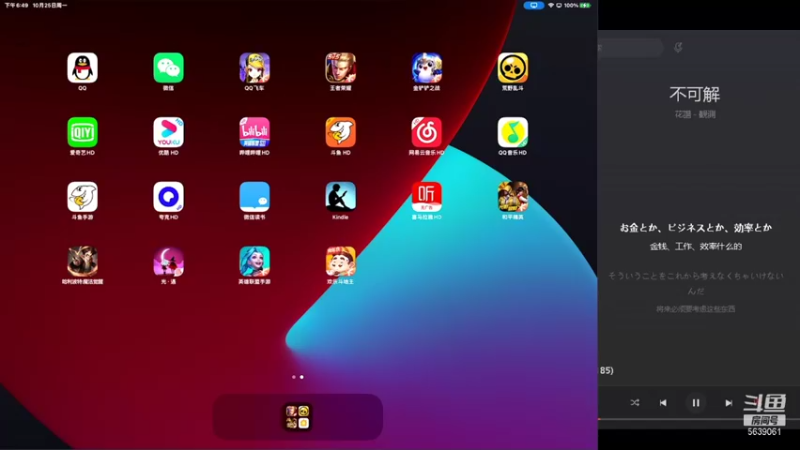Open the Harry Potter 魔法觉醒 game
Screen dimensions: 800x450
(x=82, y=261)
